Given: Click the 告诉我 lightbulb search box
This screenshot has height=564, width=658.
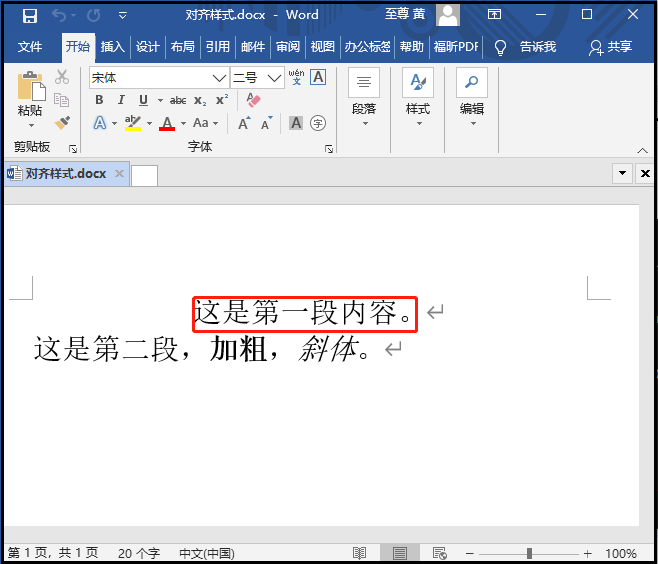Looking at the screenshot, I should (525, 47).
